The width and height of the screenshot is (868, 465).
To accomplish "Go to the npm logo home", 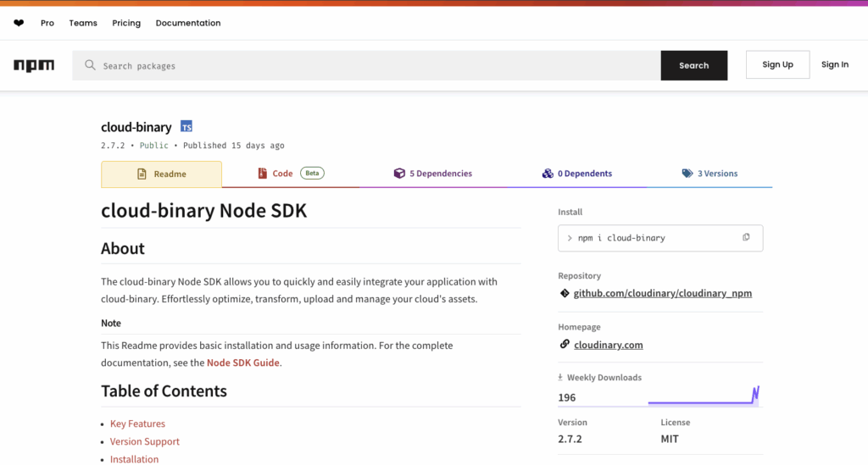I will pyautogui.click(x=34, y=65).
